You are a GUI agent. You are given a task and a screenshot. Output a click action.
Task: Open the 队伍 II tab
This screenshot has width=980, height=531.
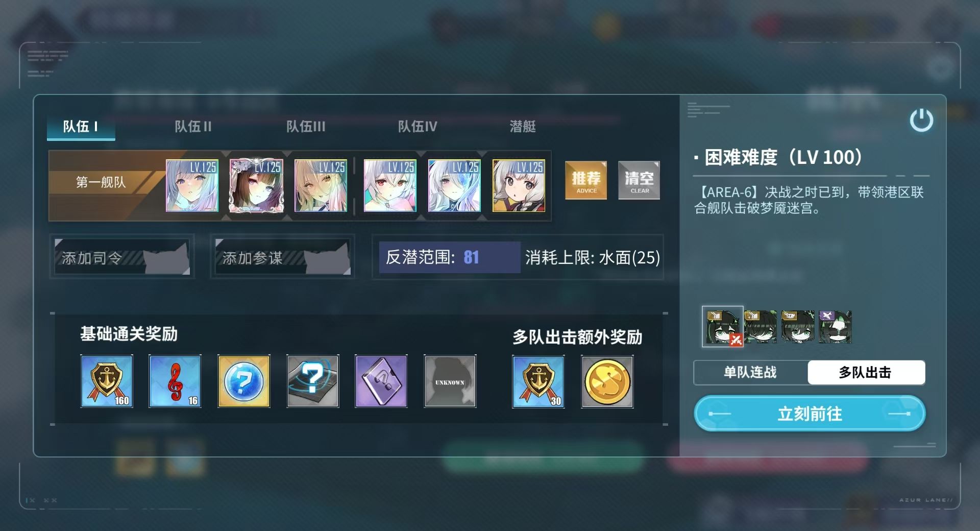click(x=193, y=127)
